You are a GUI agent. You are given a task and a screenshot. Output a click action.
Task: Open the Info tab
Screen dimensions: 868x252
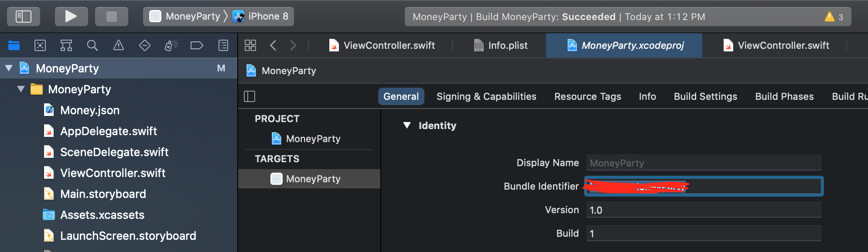click(647, 96)
